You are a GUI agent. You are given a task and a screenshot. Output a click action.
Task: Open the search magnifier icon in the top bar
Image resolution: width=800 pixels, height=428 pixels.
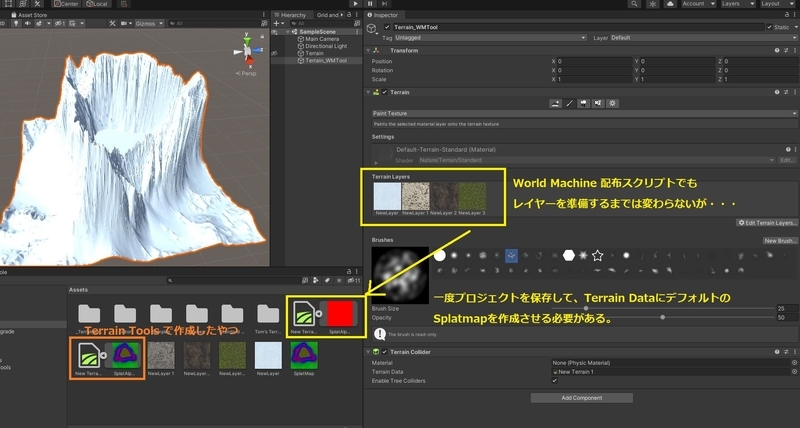[x=634, y=4]
